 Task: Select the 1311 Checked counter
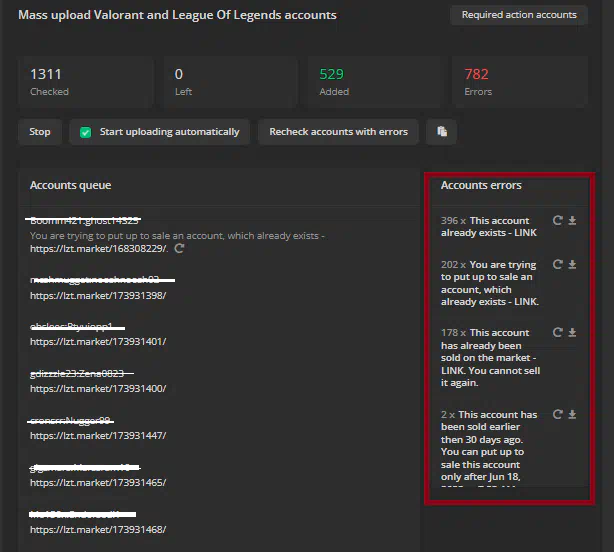click(85, 82)
